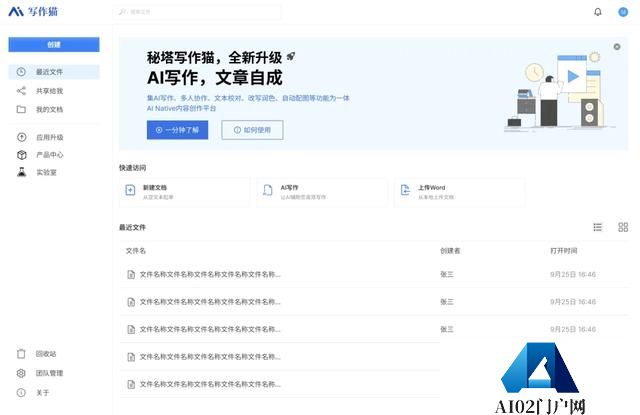640x415 pixels.
Task: Open the first file in the recent list
Action: [210, 274]
